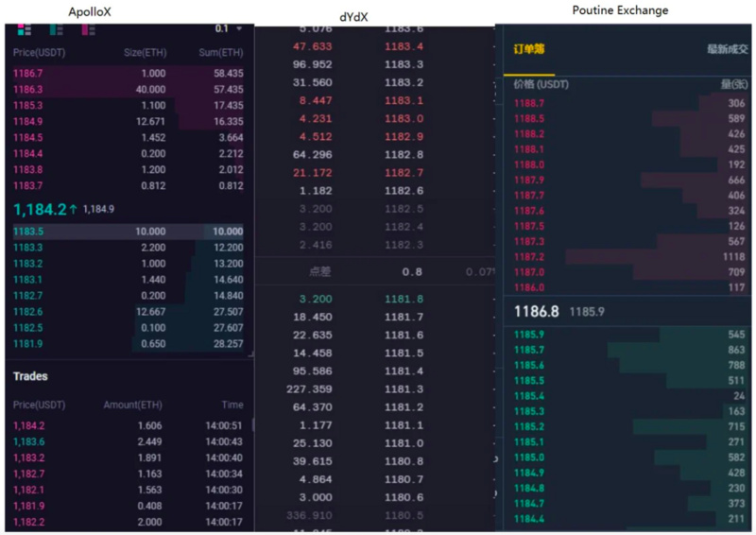The image size is (756, 535).
Task: Select Poutine bid row 1185.9 with quantity 545
Action: (629, 335)
